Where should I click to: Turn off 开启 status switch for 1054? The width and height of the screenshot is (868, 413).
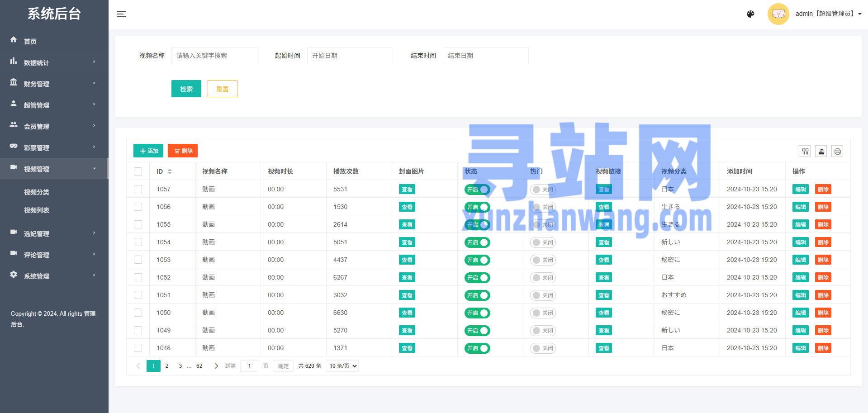477,242
